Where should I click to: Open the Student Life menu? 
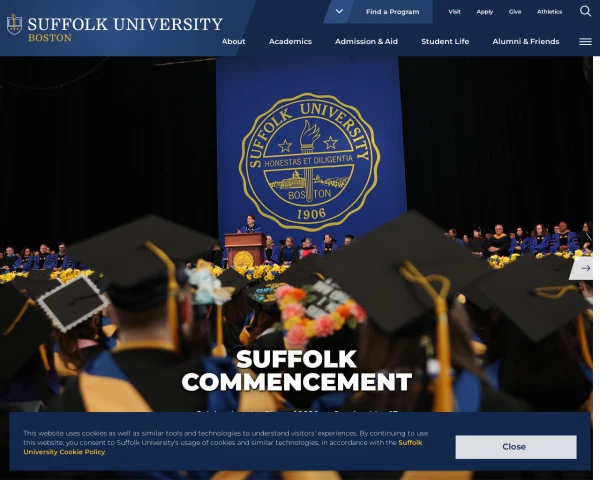pos(445,41)
